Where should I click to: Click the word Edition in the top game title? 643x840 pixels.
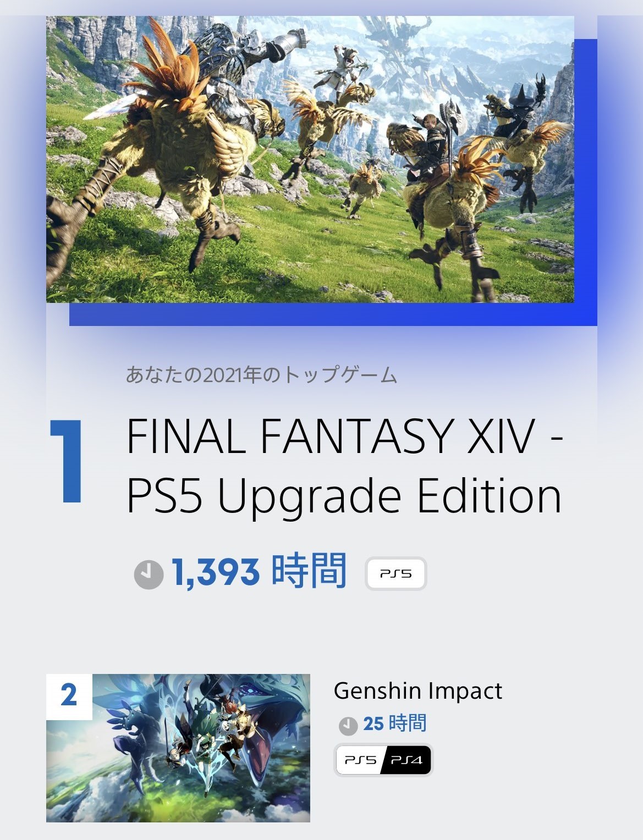pos(490,496)
